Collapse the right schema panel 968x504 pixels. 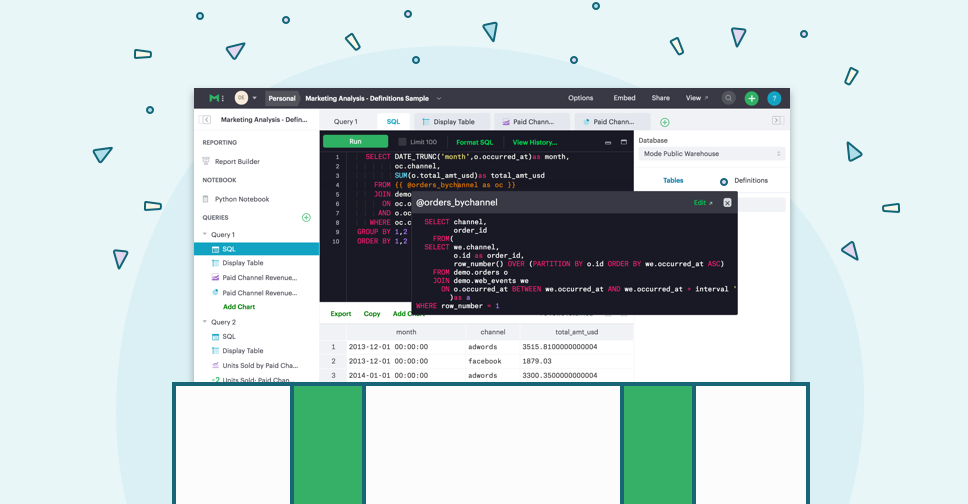(777, 120)
